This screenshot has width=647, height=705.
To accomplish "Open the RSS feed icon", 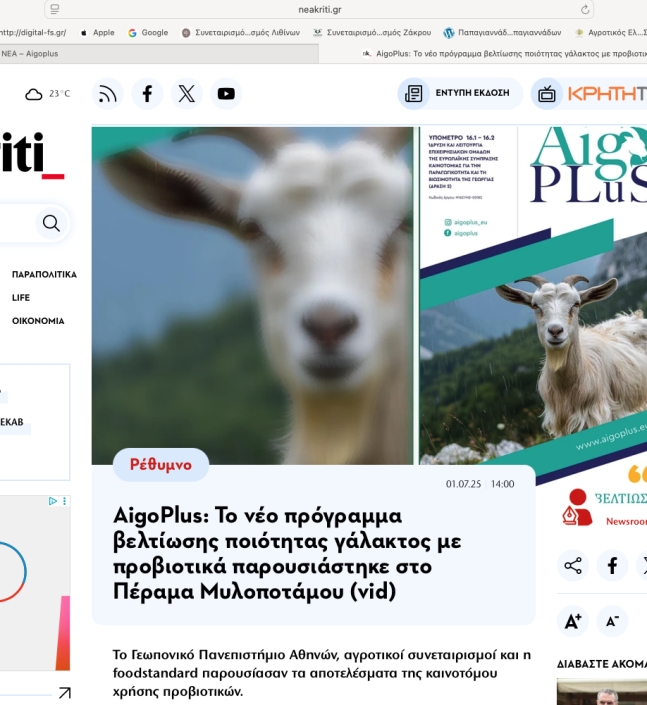I will pyautogui.click(x=107, y=94).
